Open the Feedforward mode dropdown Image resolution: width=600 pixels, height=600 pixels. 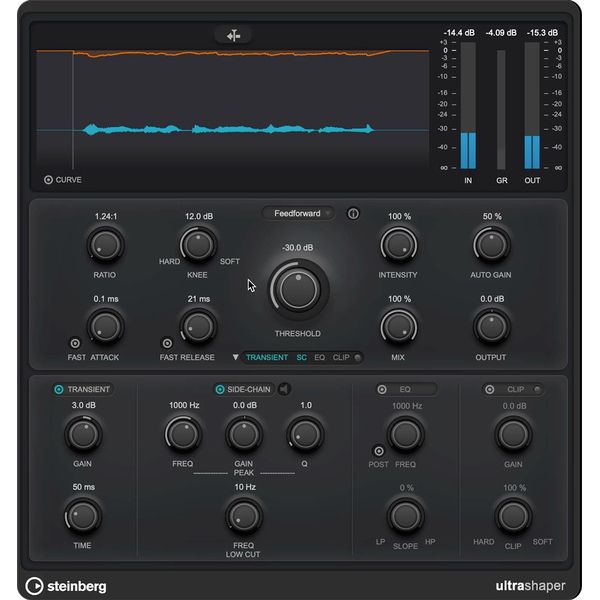pos(298,214)
